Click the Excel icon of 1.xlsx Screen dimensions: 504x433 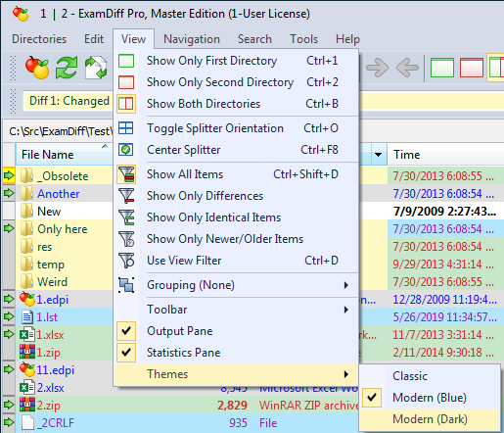point(26,335)
